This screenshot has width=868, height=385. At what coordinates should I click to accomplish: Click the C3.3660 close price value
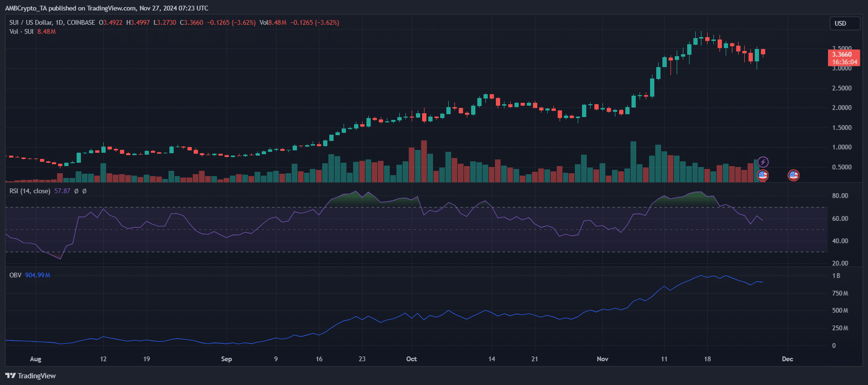click(x=191, y=22)
